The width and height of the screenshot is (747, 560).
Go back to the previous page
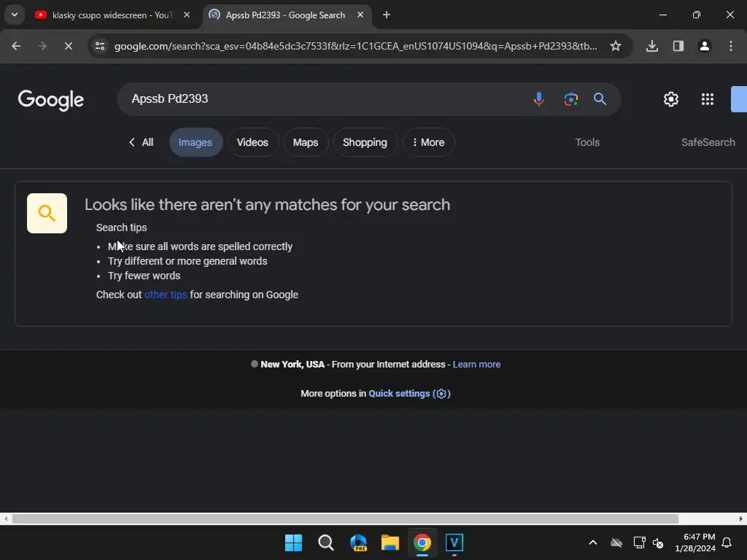pos(16,46)
